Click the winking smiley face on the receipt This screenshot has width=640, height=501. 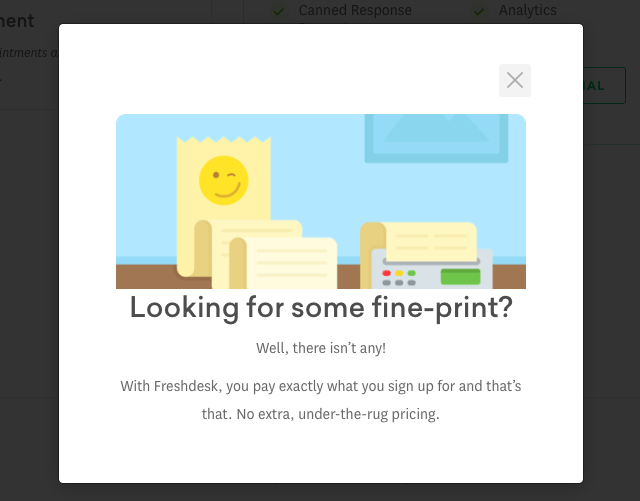pyautogui.click(x=223, y=181)
